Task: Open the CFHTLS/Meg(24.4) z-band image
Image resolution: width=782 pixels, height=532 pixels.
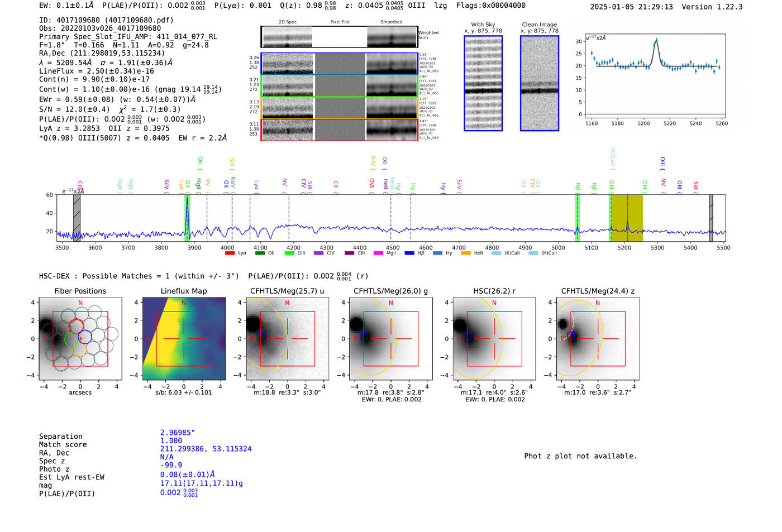Action: [x=598, y=339]
